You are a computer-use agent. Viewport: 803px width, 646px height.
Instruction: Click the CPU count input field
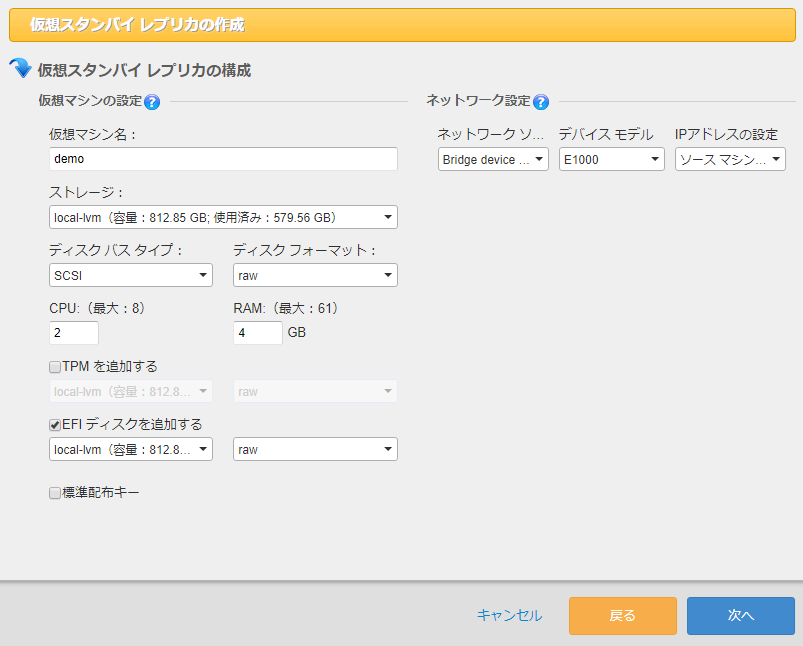73,333
